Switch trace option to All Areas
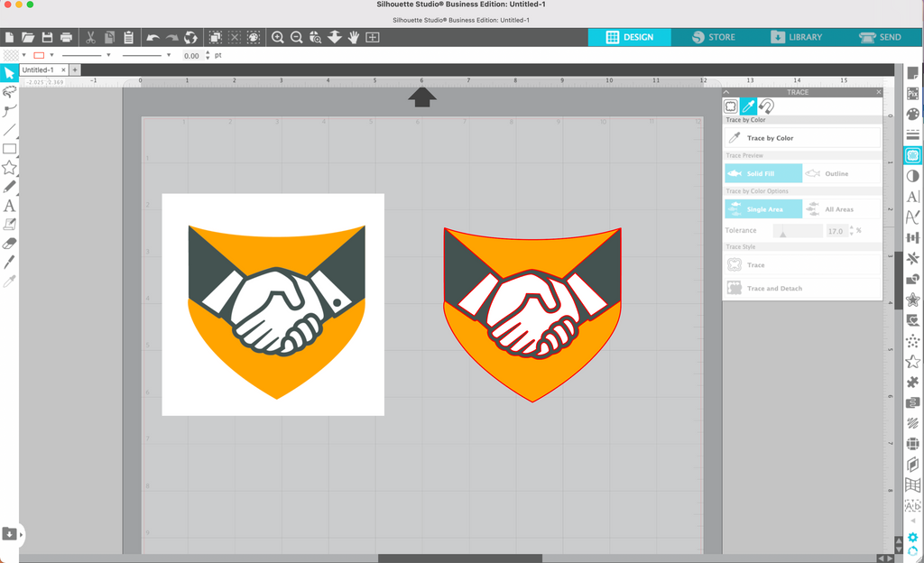Viewport: 924px width, 563px height. (839, 208)
